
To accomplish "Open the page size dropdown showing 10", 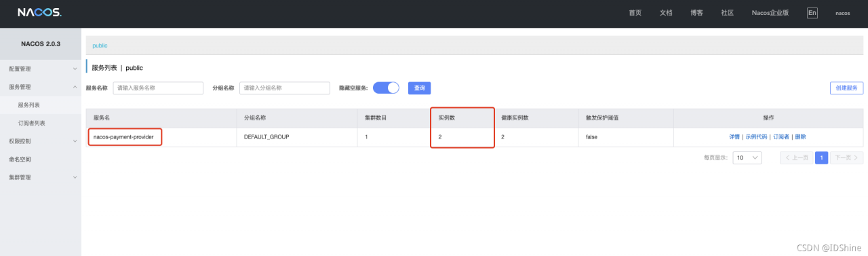I will (x=747, y=158).
